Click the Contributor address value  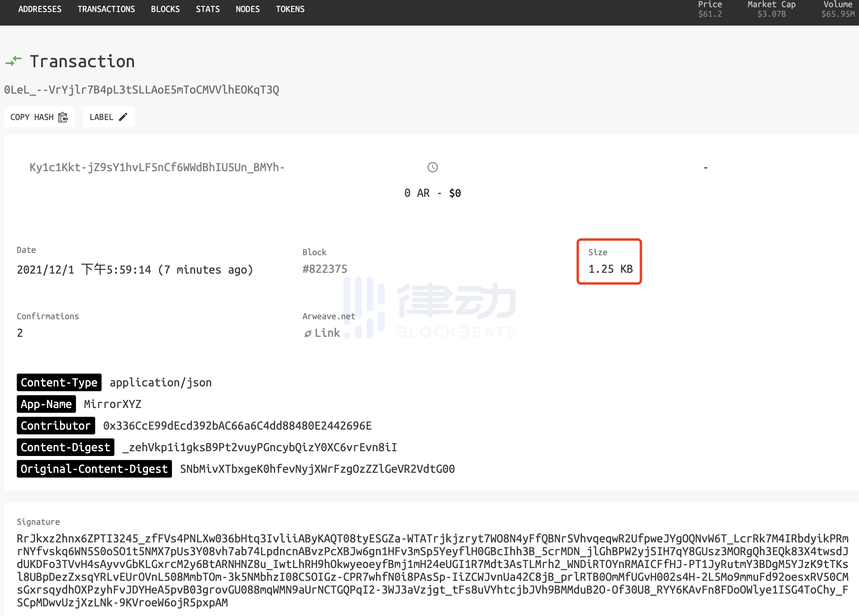coord(237,426)
